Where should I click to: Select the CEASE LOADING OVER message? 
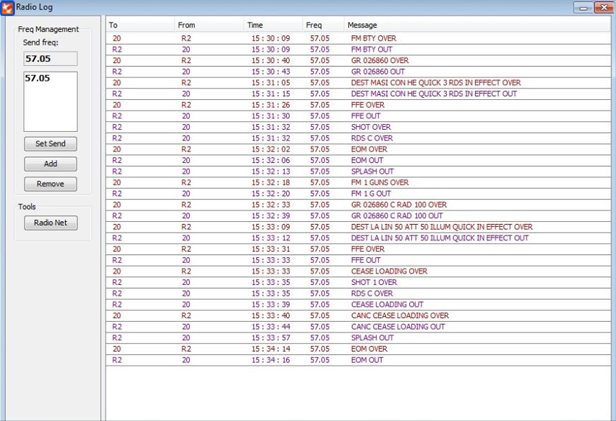tap(358, 271)
